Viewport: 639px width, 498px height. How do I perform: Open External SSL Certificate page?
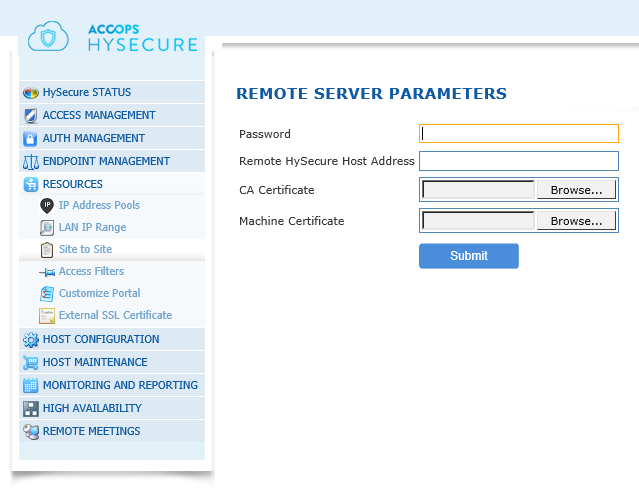tap(115, 315)
